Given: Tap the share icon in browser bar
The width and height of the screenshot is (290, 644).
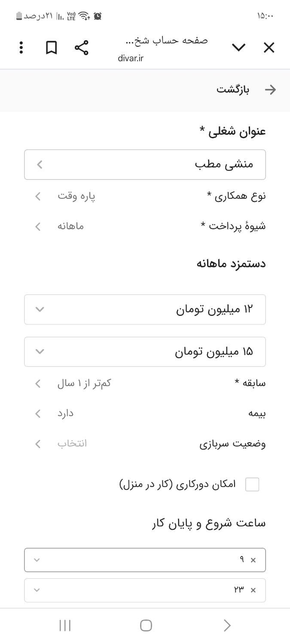Looking at the screenshot, I should coord(81,48).
